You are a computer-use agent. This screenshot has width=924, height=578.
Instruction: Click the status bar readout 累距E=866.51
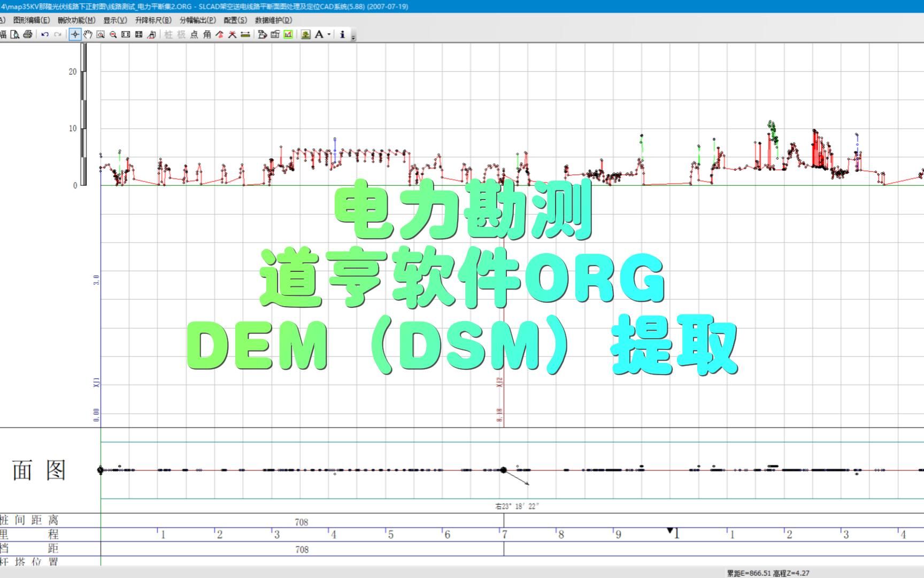(749, 573)
